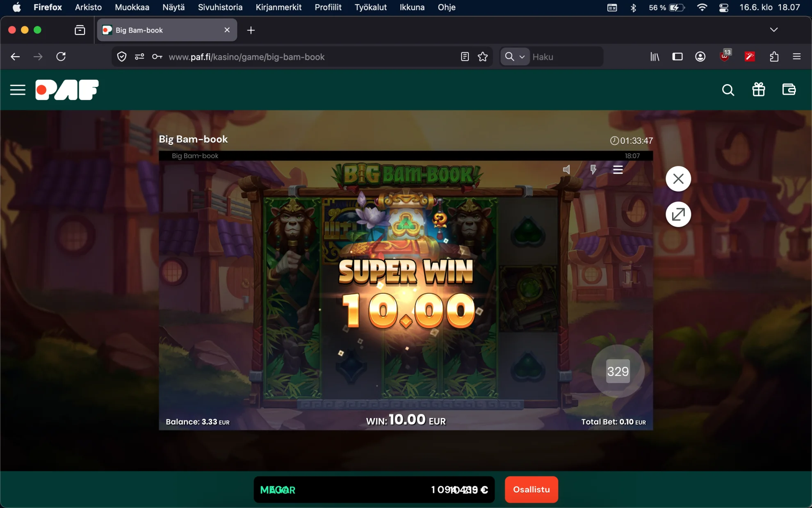Viewport: 812px width, 508px height.
Task: Open the keyboard input source menu
Action: [612, 7]
